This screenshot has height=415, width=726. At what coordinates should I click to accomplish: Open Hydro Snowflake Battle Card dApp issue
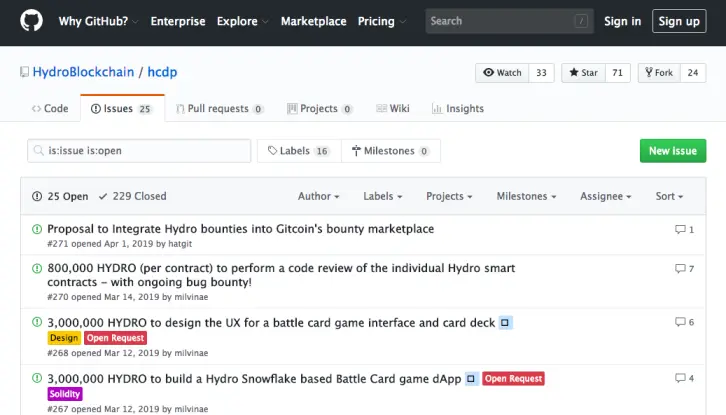tap(254, 379)
